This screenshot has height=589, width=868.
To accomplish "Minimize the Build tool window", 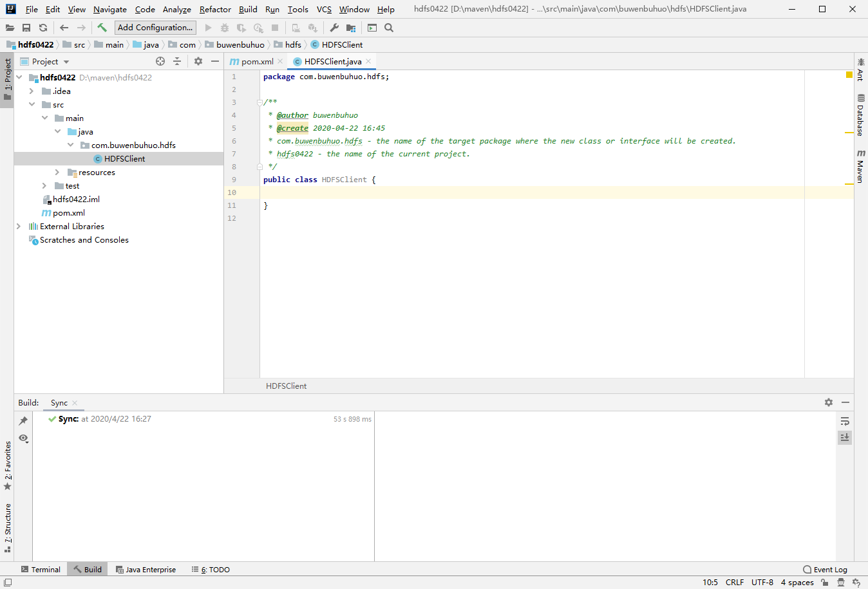I will click(845, 402).
